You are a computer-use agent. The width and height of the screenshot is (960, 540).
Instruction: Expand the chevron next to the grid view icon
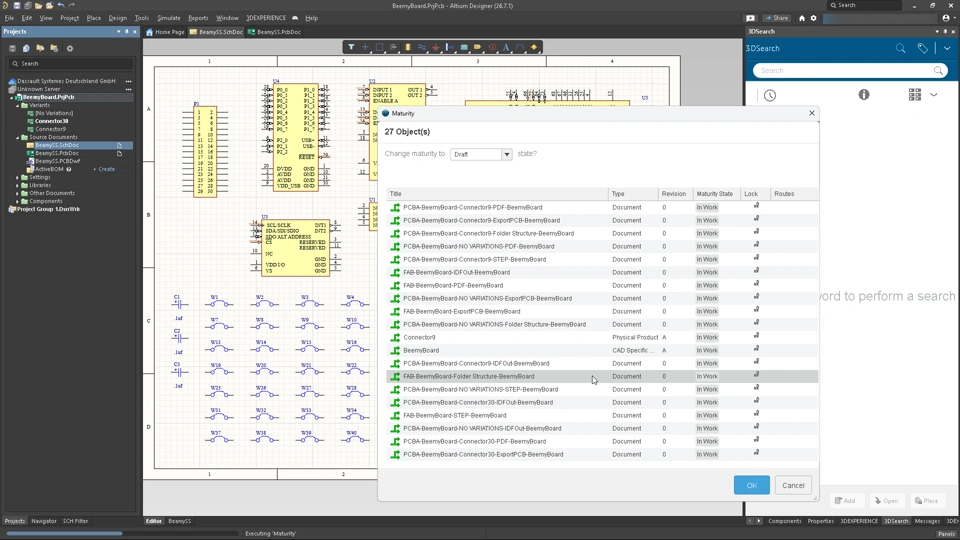[x=934, y=95]
